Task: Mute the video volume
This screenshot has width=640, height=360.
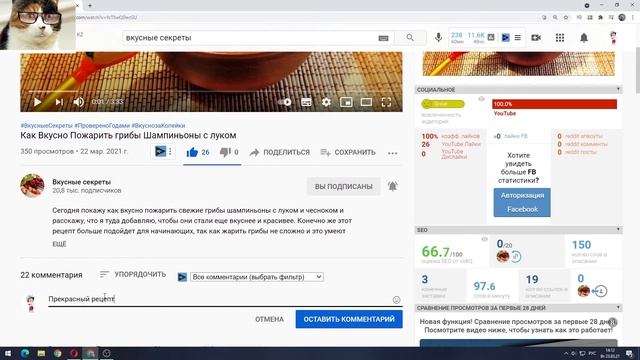Action: tap(78, 102)
